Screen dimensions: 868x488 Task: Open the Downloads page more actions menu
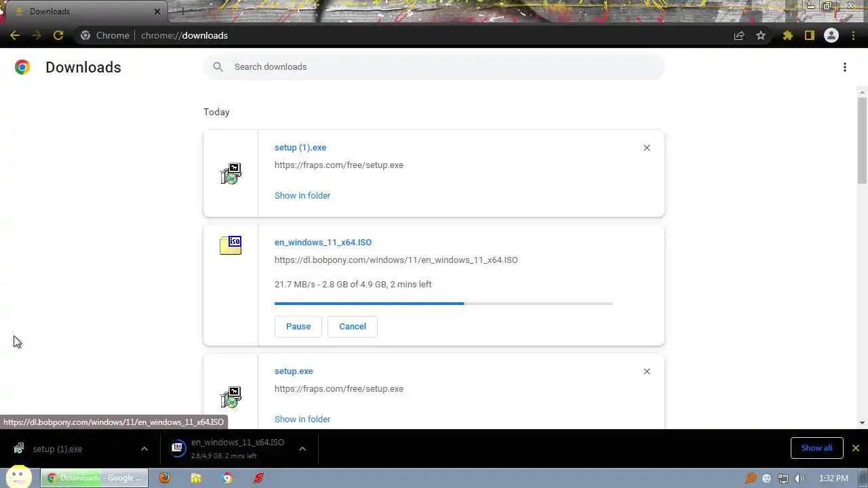[845, 67]
